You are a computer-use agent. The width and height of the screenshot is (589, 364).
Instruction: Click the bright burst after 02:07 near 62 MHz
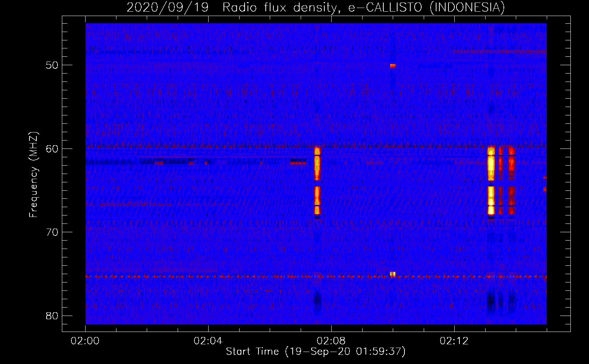click(x=317, y=164)
